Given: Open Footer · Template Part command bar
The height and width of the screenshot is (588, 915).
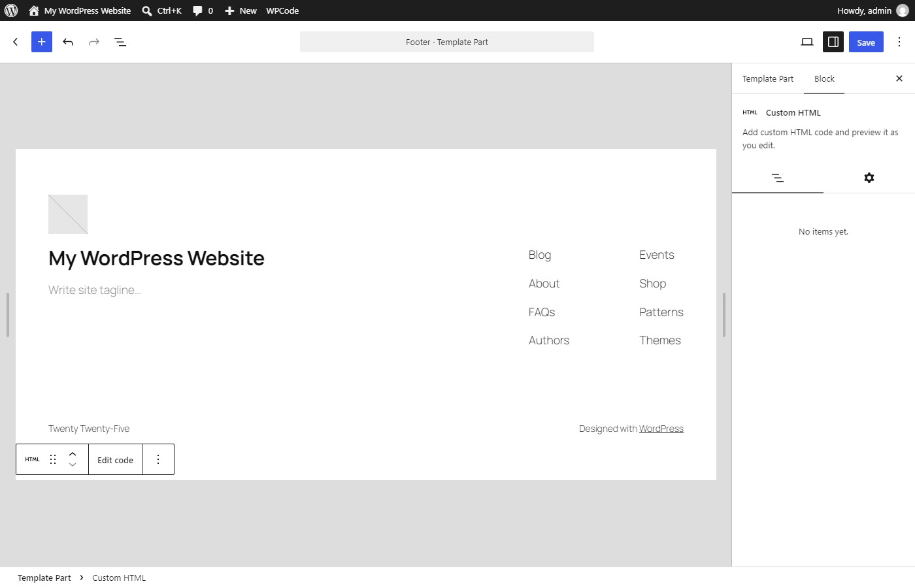Looking at the screenshot, I should 447,42.
